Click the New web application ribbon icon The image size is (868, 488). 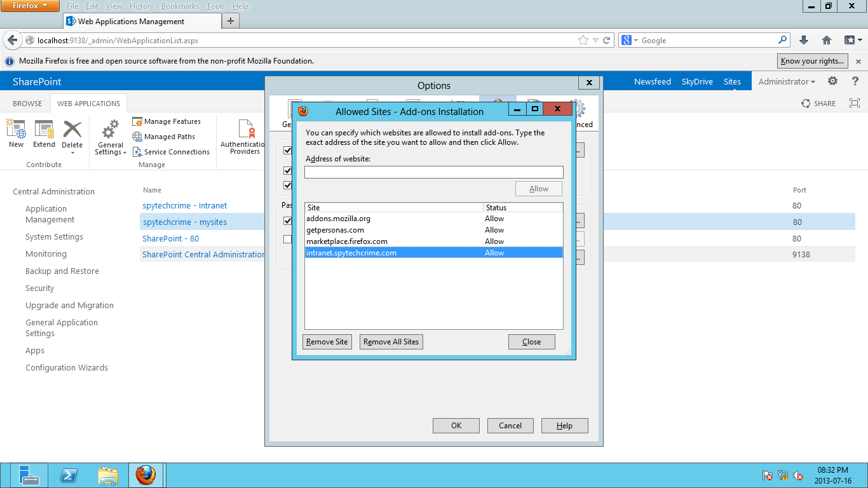point(16,133)
